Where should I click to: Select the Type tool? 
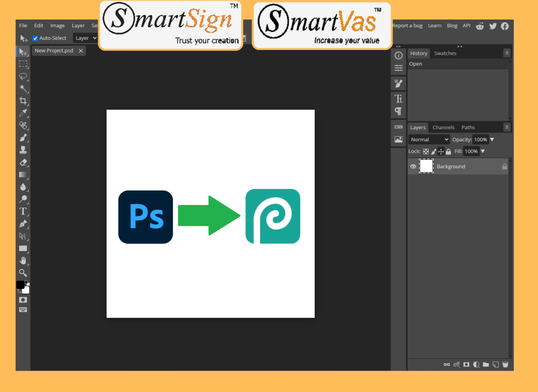tap(23, 211)
